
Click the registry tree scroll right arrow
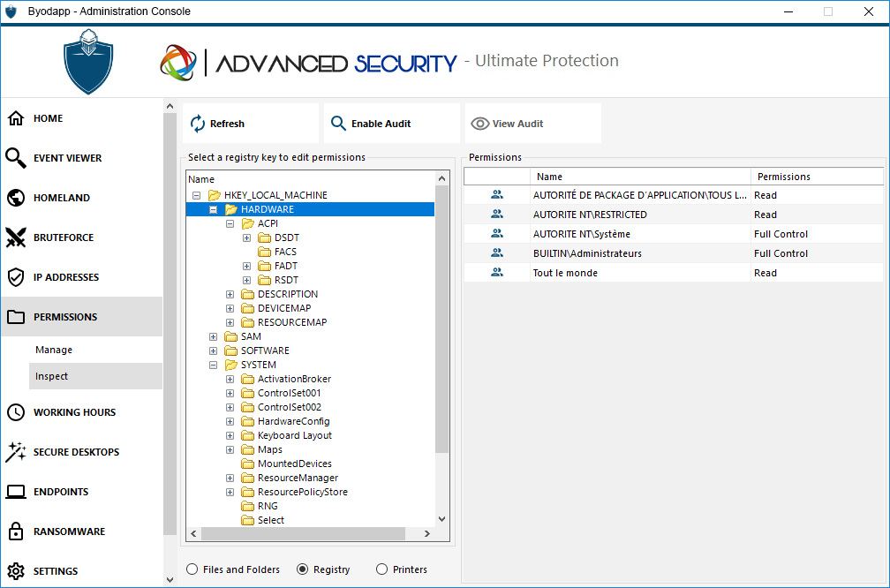(427, 533)
